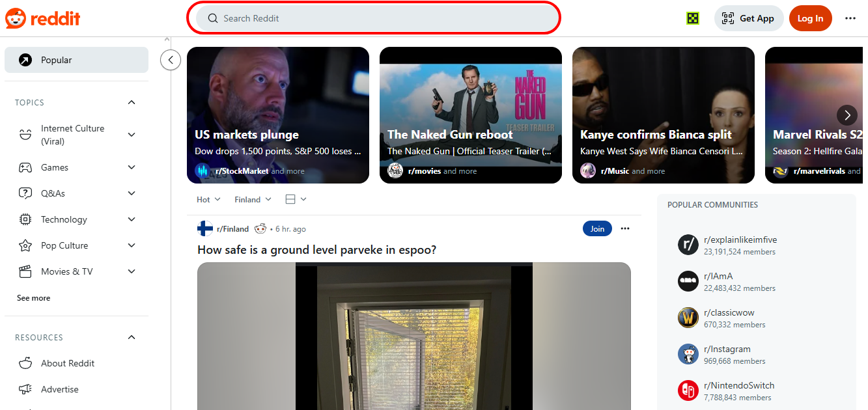Expand the Movies & TV topic chevron
This screenshot has height=410, width=868.
(132, 271)
